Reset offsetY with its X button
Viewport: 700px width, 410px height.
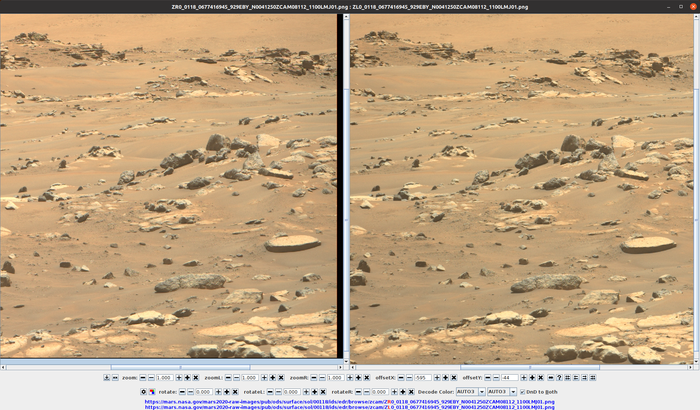pos(541,377)
